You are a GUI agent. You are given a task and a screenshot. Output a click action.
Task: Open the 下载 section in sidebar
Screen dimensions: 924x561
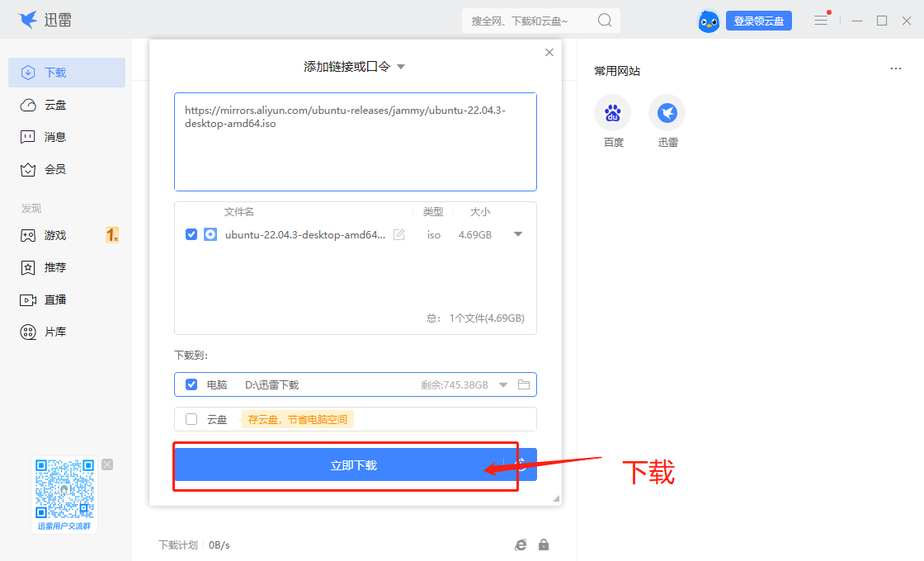pyautogui.click(x=67, y=73)
